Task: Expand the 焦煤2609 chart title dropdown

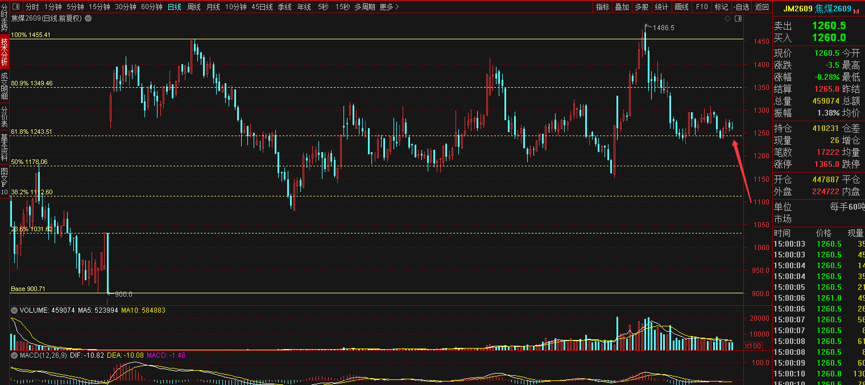Action: [x=89, y=18]
